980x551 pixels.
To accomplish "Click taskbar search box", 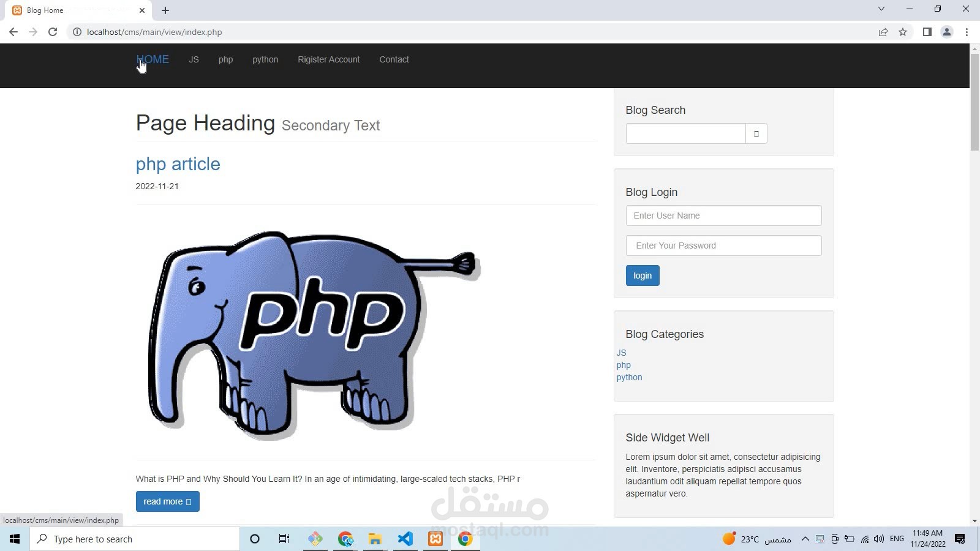I will [135, 539].
